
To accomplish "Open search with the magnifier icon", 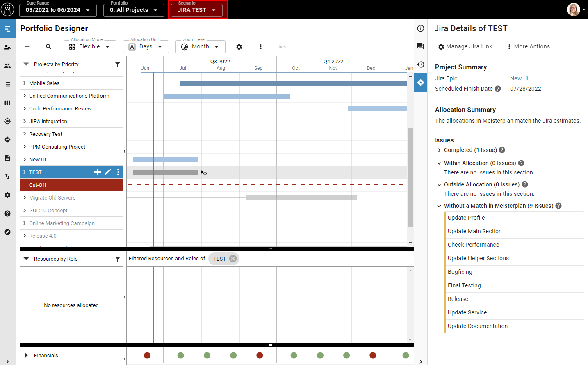I will point(49,47).
